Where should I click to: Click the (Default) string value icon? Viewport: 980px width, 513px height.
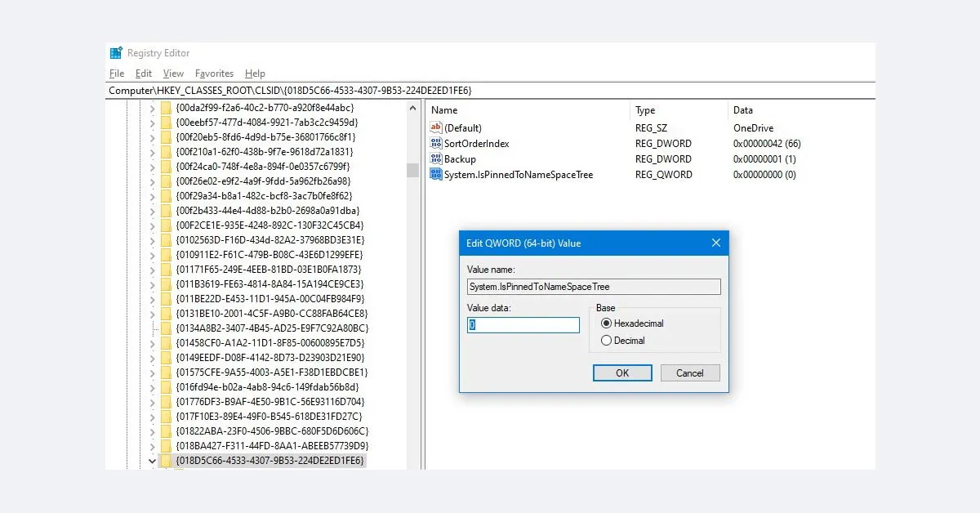pos(436,128)
